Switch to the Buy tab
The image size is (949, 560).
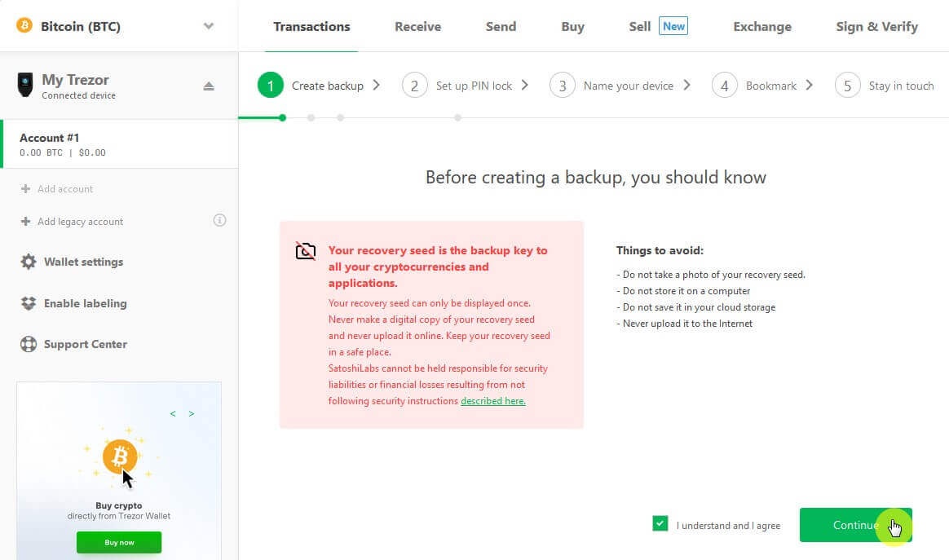pyautogui.click(x=572, y=27)
